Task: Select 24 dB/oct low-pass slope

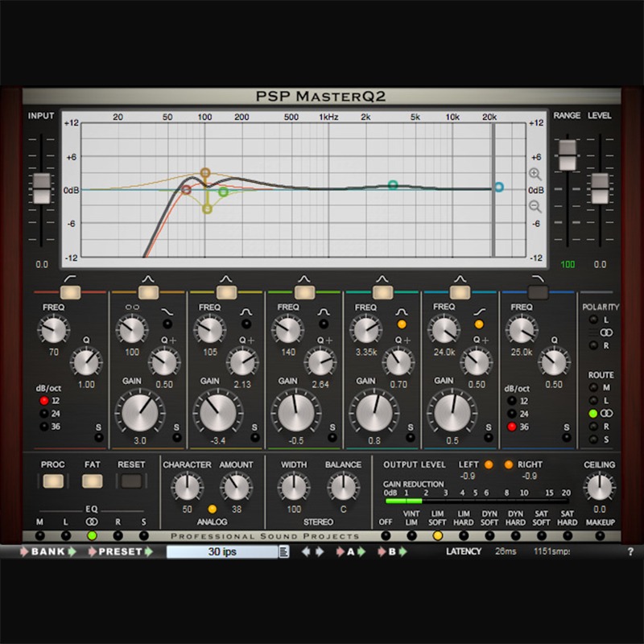Action: 512,414
